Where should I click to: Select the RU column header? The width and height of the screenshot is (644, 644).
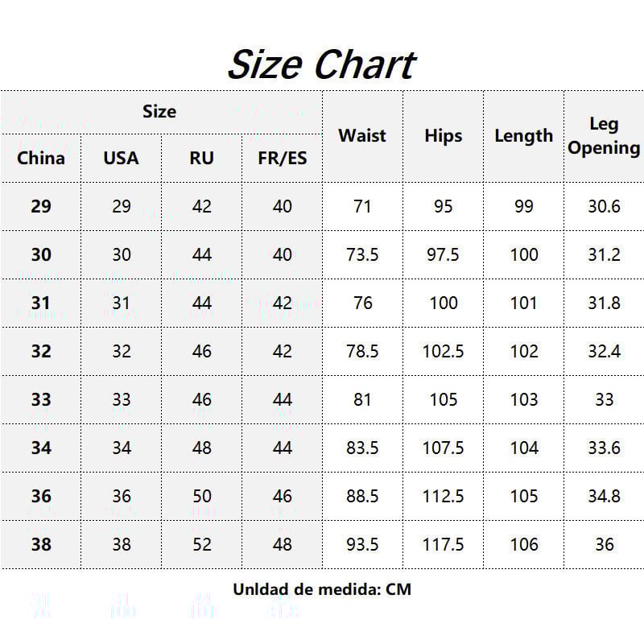point(202,158)
